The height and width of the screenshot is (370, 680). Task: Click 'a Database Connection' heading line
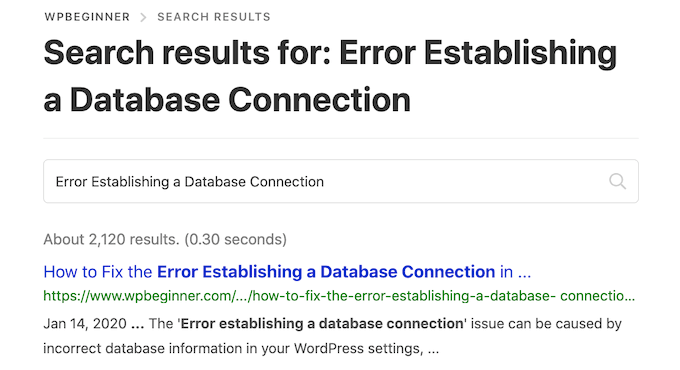[227, 100]
